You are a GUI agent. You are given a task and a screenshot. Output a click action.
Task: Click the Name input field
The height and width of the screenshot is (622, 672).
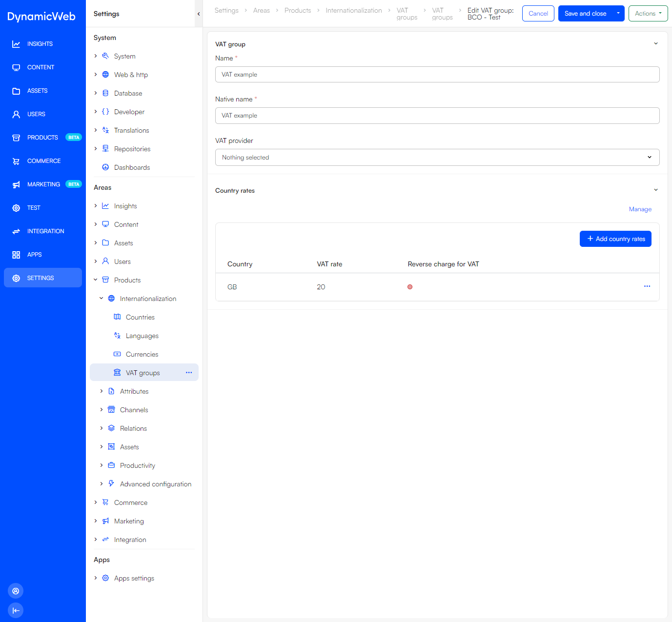click(x=437, y=74)
